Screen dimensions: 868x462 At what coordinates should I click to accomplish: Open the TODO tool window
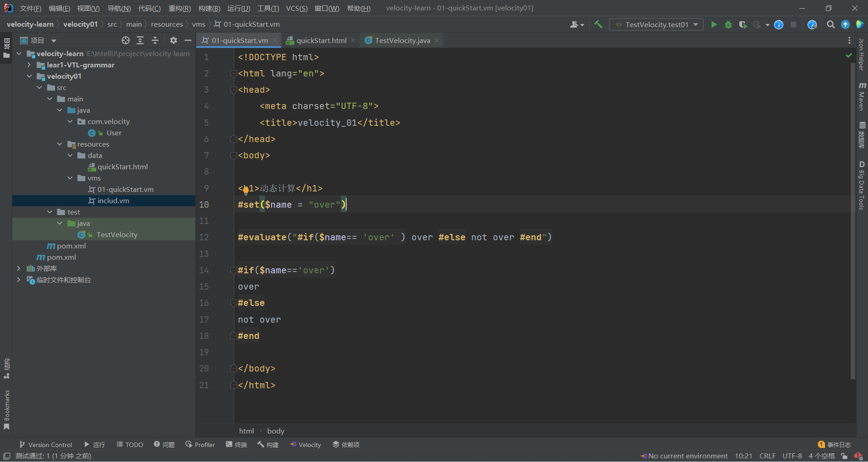(x=130, y=445)
